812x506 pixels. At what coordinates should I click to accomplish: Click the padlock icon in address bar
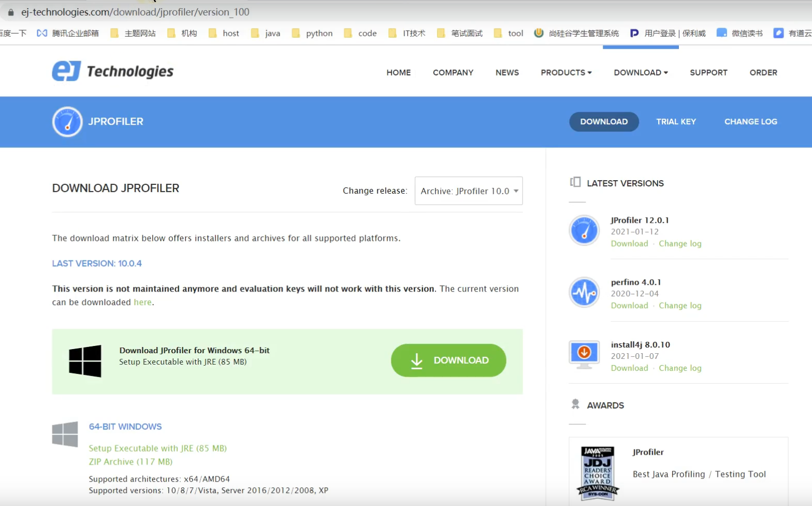(x=11, y=12)
